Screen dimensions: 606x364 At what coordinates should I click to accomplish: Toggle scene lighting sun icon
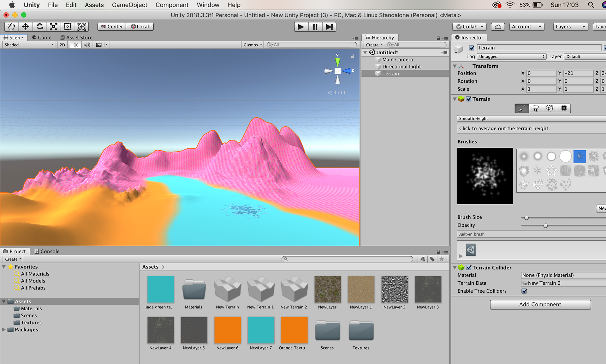[76, 45]
